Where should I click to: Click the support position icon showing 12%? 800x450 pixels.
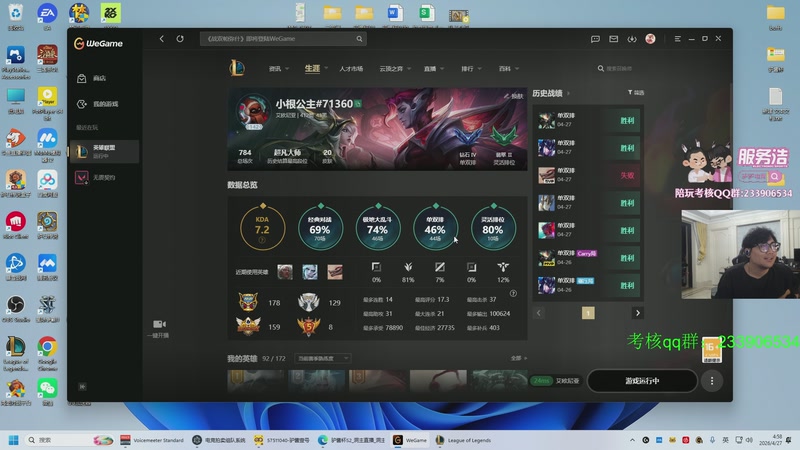[x=503, y=267]
